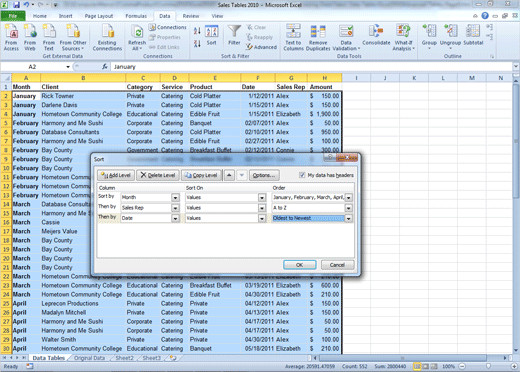Open Oldest to Newest order dropdown

(349, 218)
